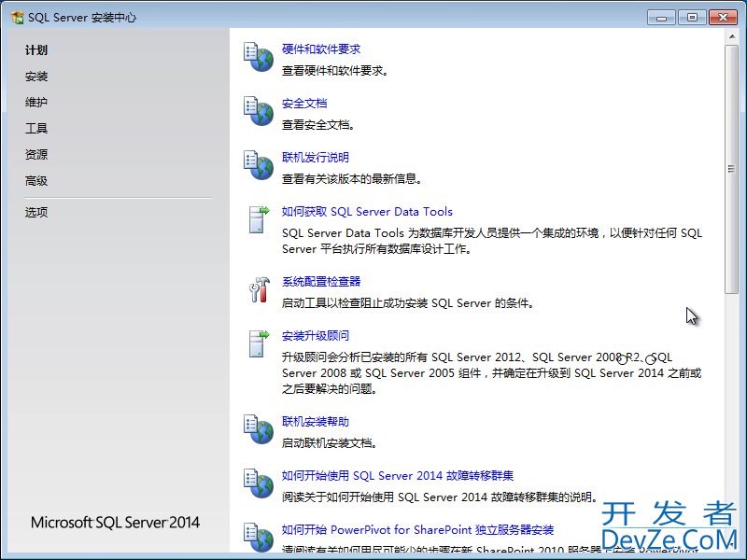Click the icon beside PowerPivot for SharePoint link
Viewport: 747px width, 560px height.
click(x=259, y=538)
